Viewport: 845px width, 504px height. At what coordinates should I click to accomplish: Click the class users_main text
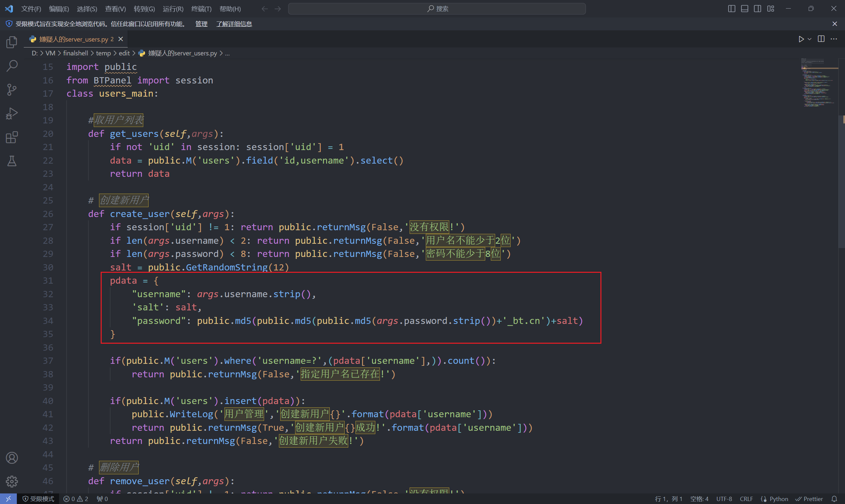tap(112, 94)
